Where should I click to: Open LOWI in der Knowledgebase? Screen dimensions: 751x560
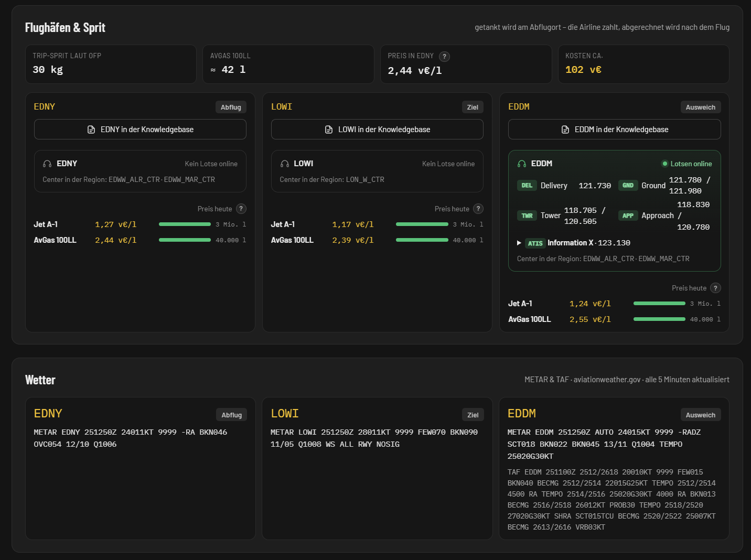[x=377, y=130]
